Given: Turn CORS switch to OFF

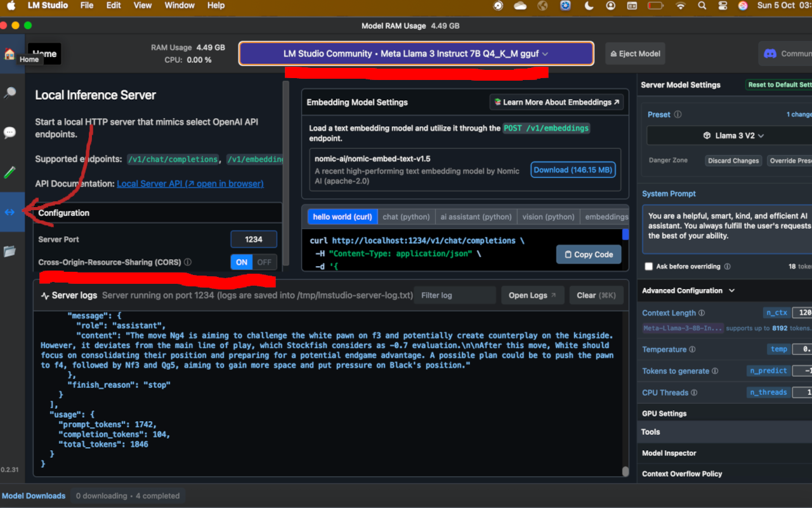Looking at the screenshot, I should pos(265,262).
